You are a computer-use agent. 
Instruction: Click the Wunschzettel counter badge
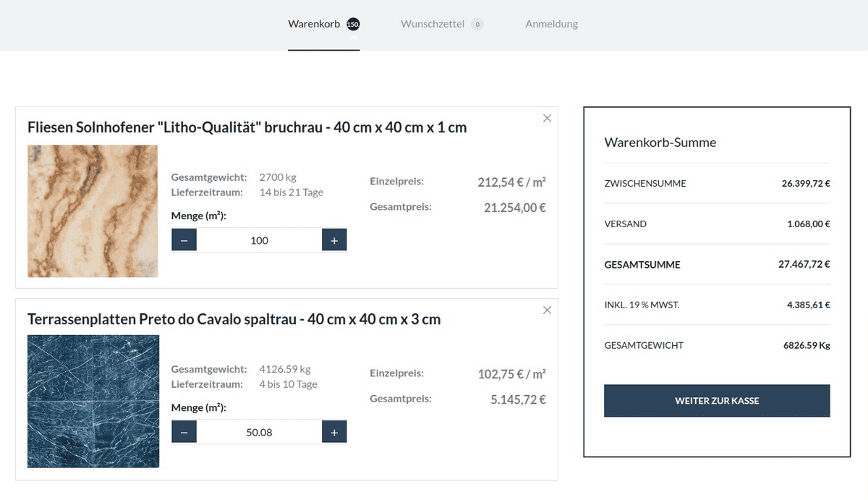[x=477, y=24]
